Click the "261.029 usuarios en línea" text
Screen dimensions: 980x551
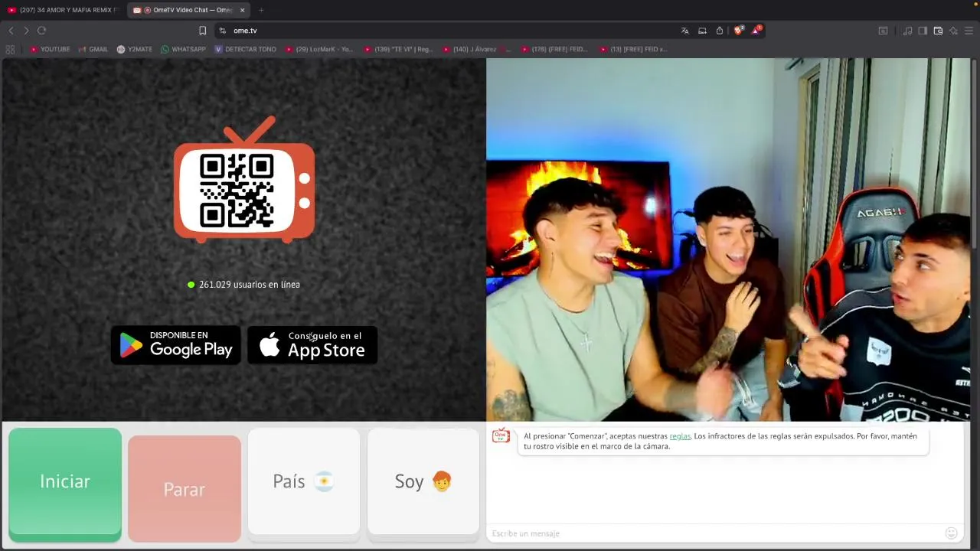coord(250,285)
